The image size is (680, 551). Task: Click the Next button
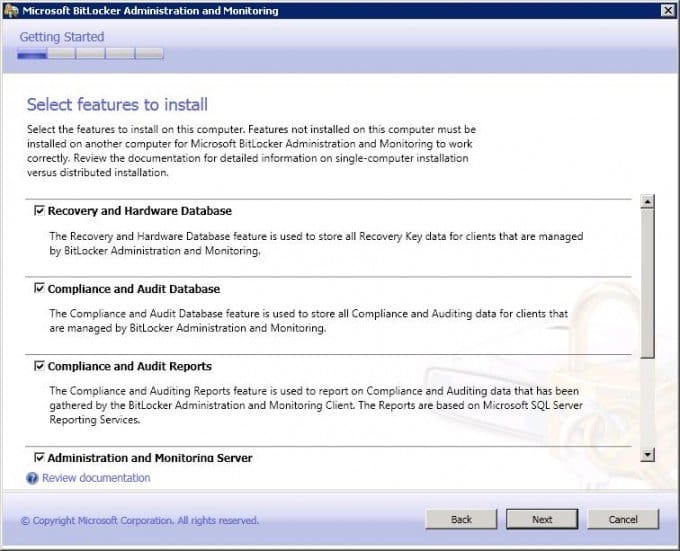click(x=542, y=519)
